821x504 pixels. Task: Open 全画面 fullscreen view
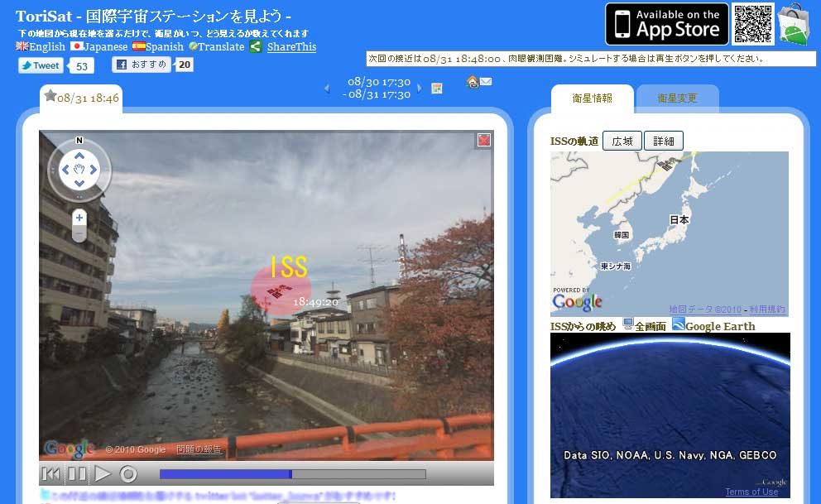point(651,327)
